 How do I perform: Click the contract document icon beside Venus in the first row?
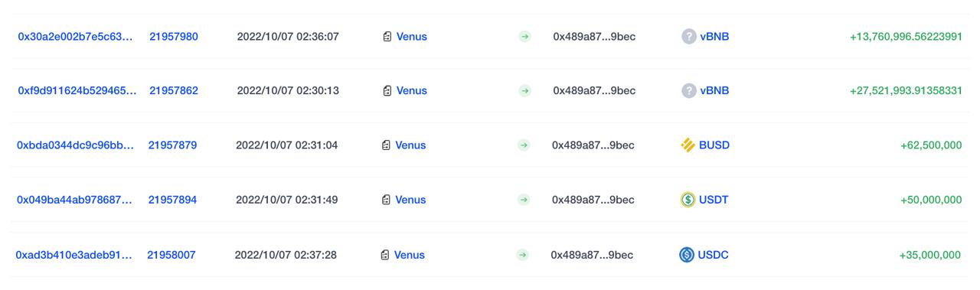tap(387, 37)
